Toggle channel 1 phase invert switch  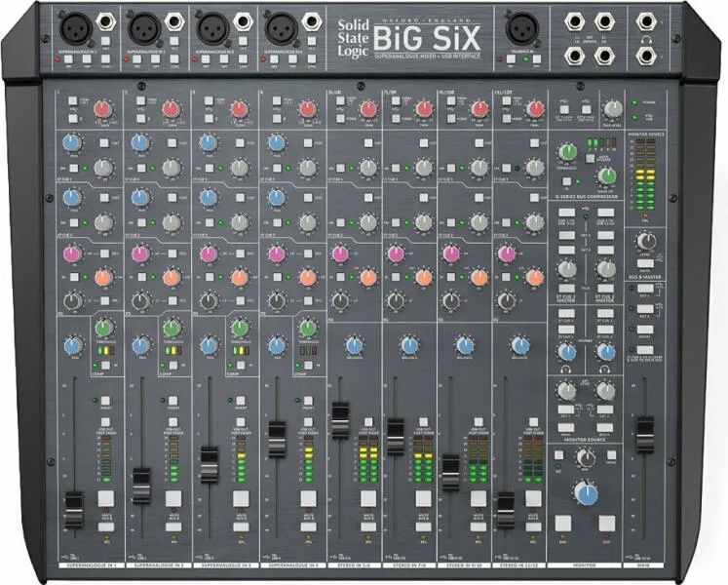pyautogui.click(x=73, y=119)
